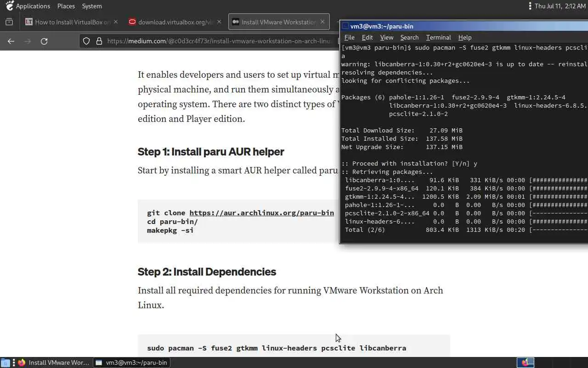Click the 'Net Upgrade Size' line in terminal
Viewport: 588px width, 368px height.
[x=402, y=147]
